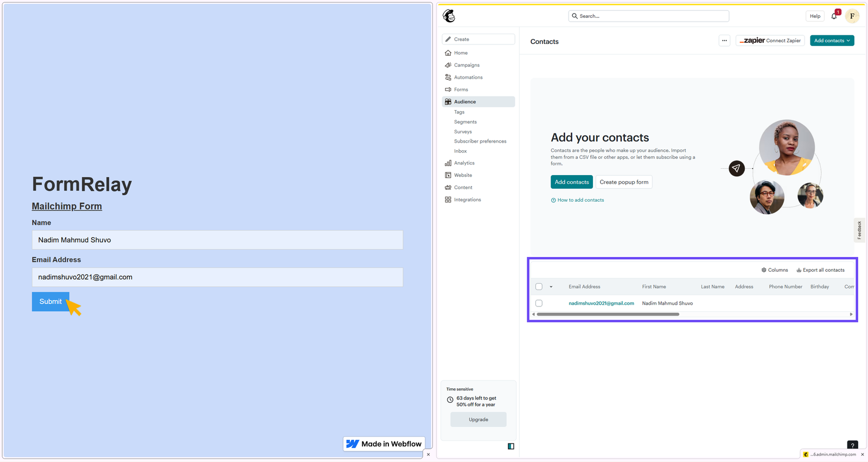Click the Create pencil icon

pyautogui.click(x=448, y=39)
